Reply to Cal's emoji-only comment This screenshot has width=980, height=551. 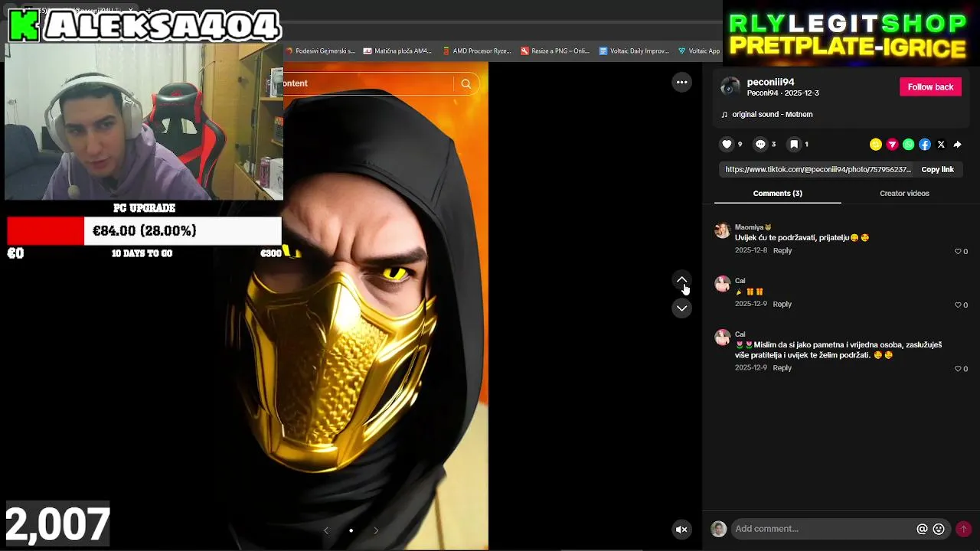[782, 305]
